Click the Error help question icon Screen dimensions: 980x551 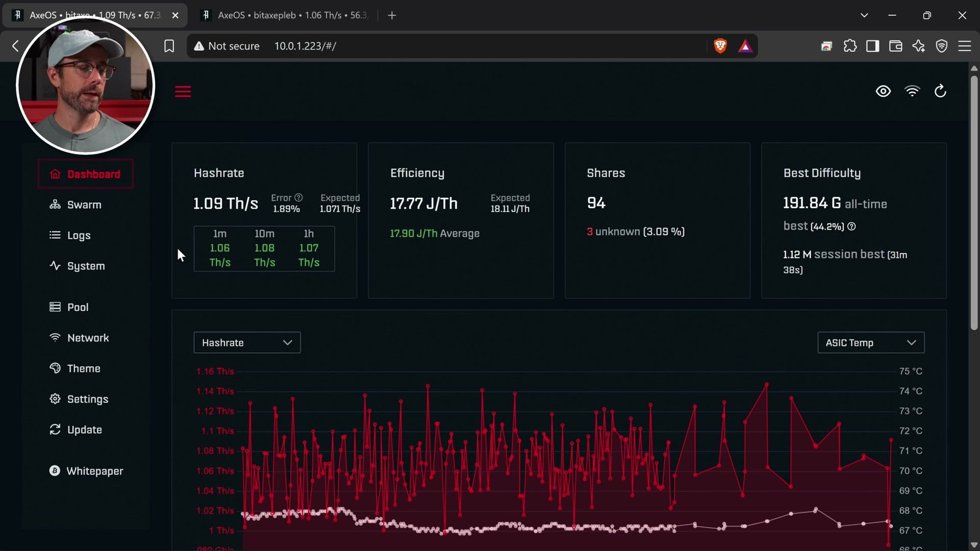pos(299,198)
